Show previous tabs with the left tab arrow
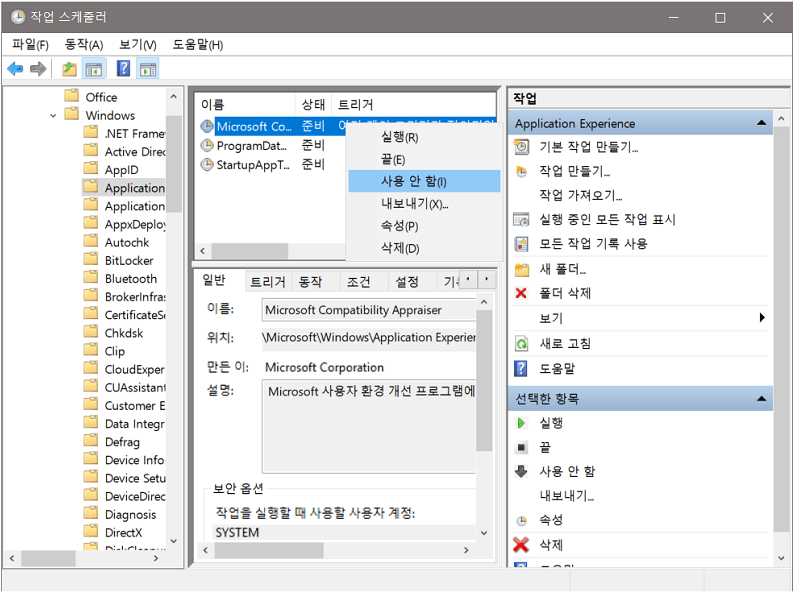 tap(468, 279)
